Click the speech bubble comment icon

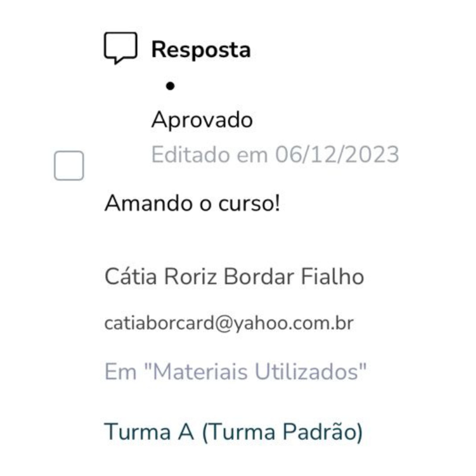(x=120, y=48)
